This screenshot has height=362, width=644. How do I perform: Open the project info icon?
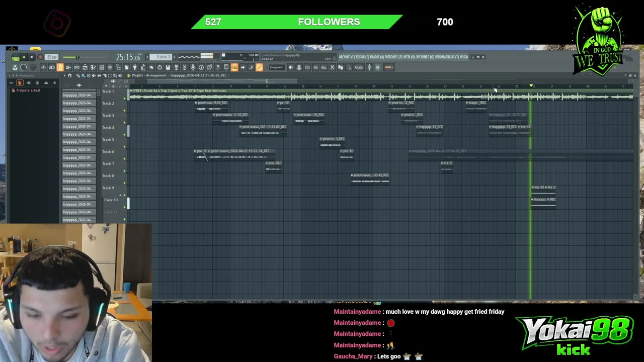[x=201, y=67]
